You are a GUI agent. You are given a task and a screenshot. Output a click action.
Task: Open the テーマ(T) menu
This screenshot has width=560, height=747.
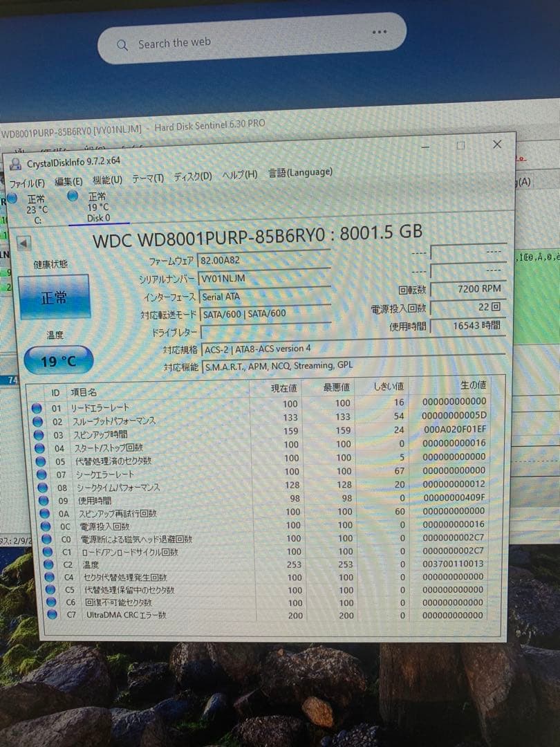tap(148, 178)
